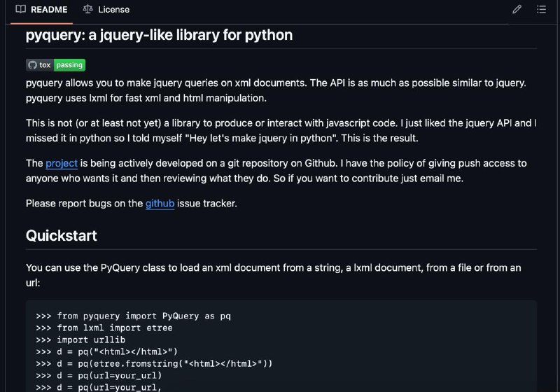Click paragraph starting 'This is not (or at least'
This screenshot has height=392, width=560.
pyautogui.click(x=281, y=131)
